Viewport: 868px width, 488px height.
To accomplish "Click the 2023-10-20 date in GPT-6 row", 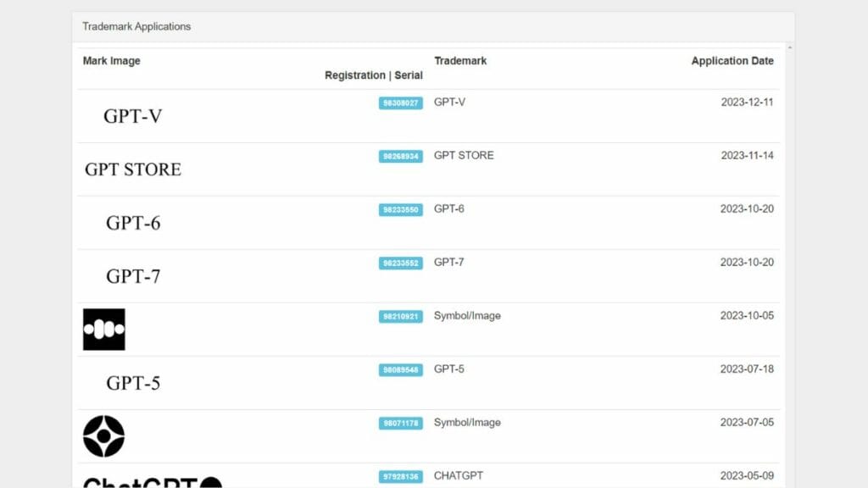I will pyautogui.click(x=747, y=209).
